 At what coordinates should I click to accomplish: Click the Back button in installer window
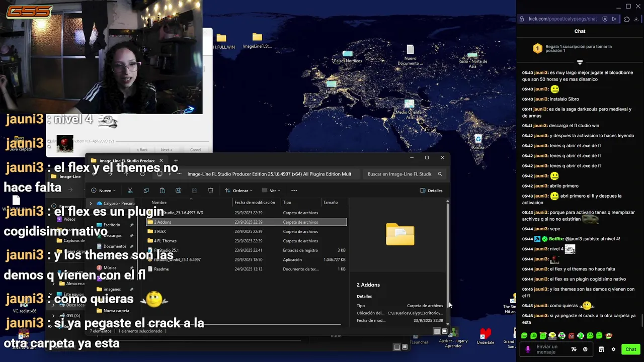click(x=143, y=150)
